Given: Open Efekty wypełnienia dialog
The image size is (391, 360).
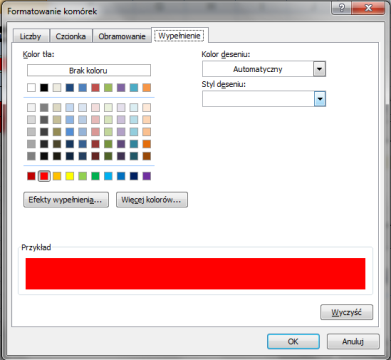Looking at the screenshot, I should [66, 200].
